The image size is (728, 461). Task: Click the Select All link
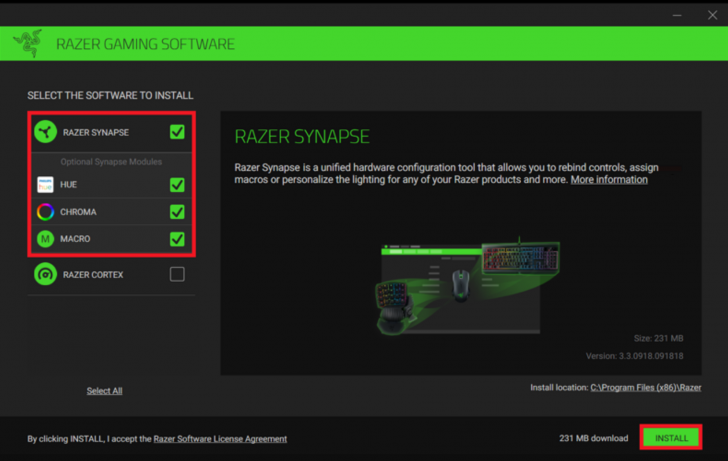[x=104, y=391]
